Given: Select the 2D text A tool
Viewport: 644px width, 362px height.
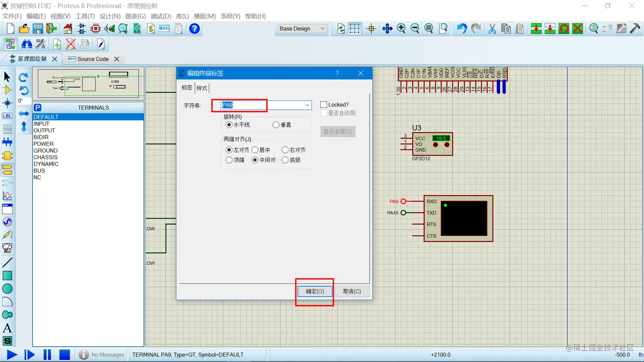Looking at the screenshot, I should [7, 328].
